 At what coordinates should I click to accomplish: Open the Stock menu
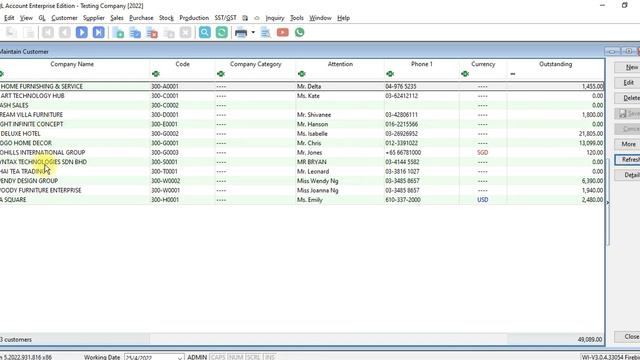pos(166,18)
